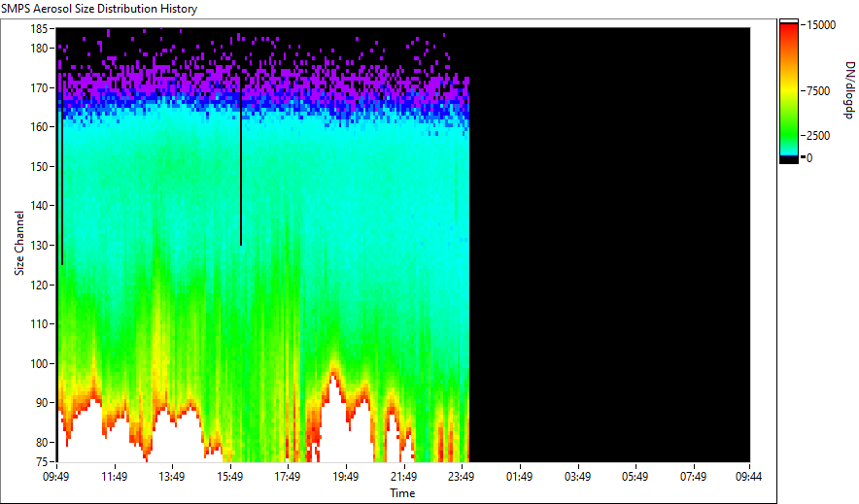Click the 13:49 time axis label

[171, 477]
